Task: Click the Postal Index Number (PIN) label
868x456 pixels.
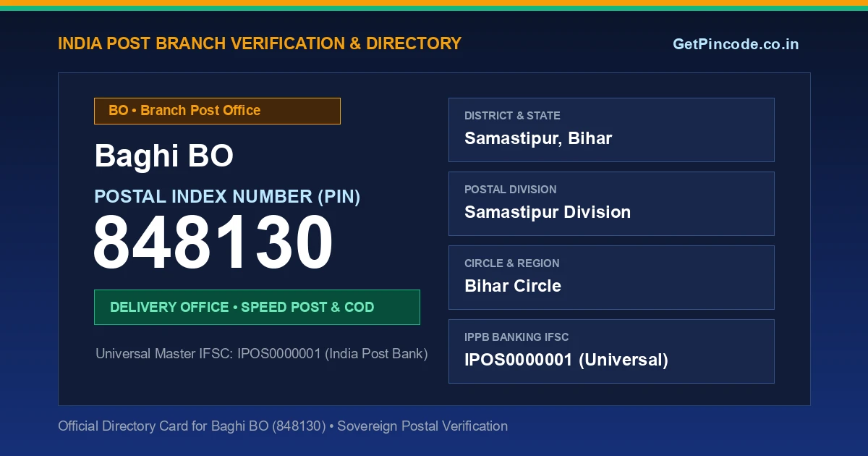Action: tap(227, 196)
